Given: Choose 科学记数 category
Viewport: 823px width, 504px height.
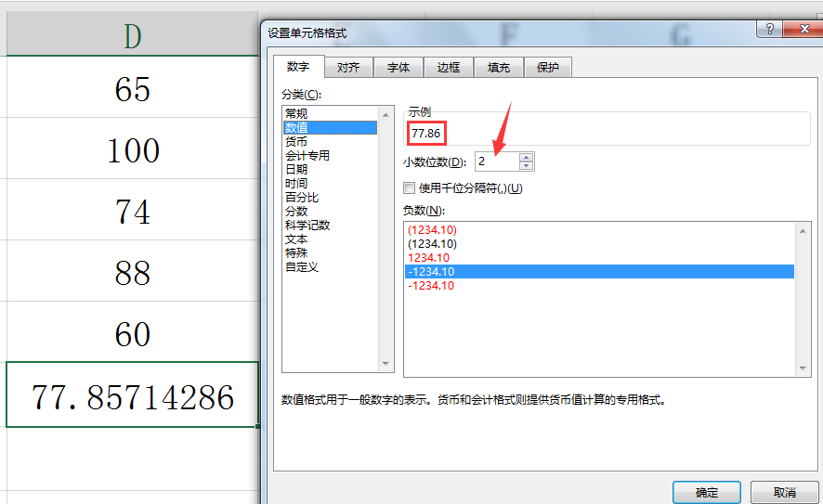Looking at the screenshot, I should 330,225.
